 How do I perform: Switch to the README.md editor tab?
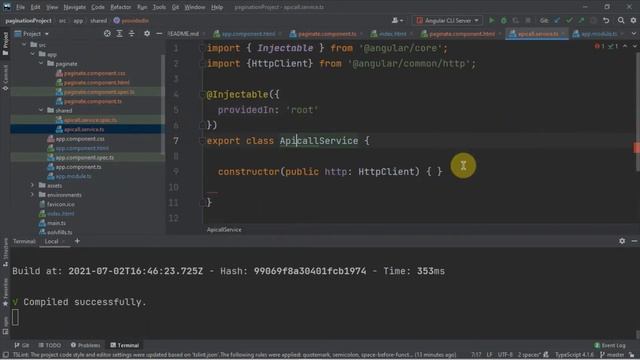(183, 34)
